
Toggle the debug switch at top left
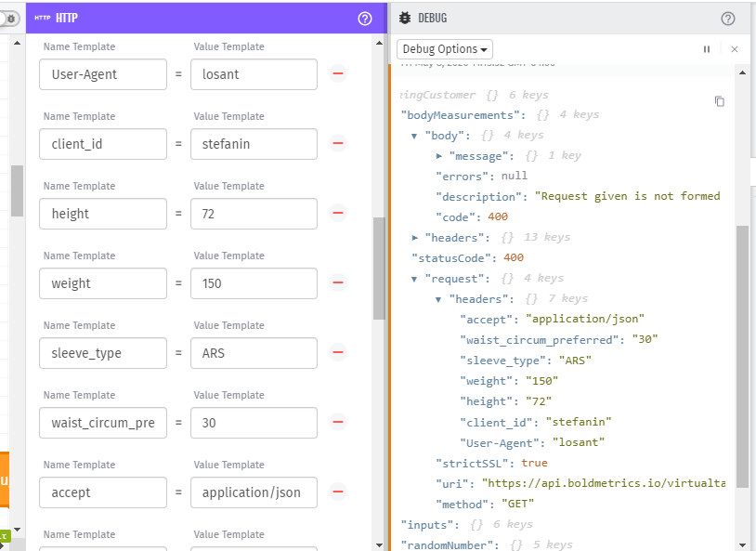pyautogui.click(x=9, y=19)
